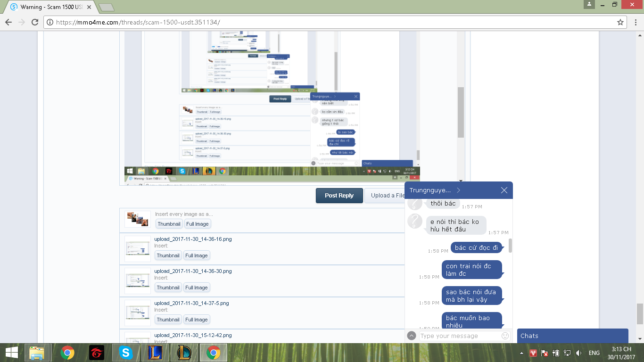Open Action Center flag icon in tray
Screen dimensions: 644x362
[545, 353]
